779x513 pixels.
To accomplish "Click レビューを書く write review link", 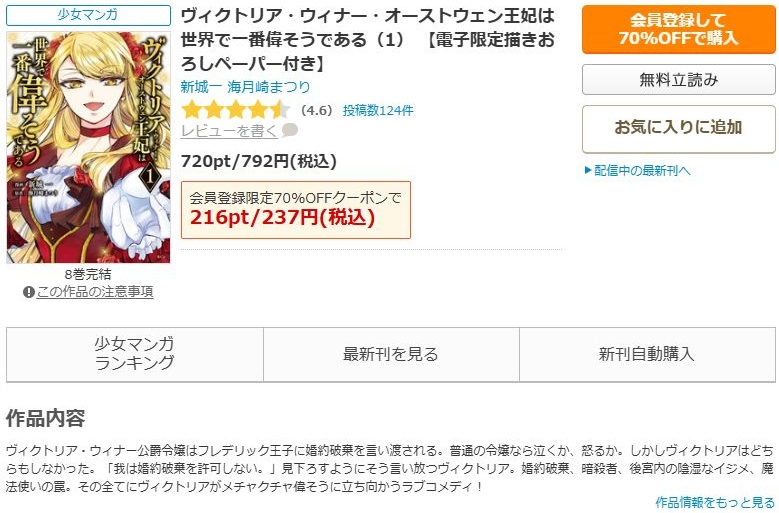I will pyautogui.click(x=229, y=131).
